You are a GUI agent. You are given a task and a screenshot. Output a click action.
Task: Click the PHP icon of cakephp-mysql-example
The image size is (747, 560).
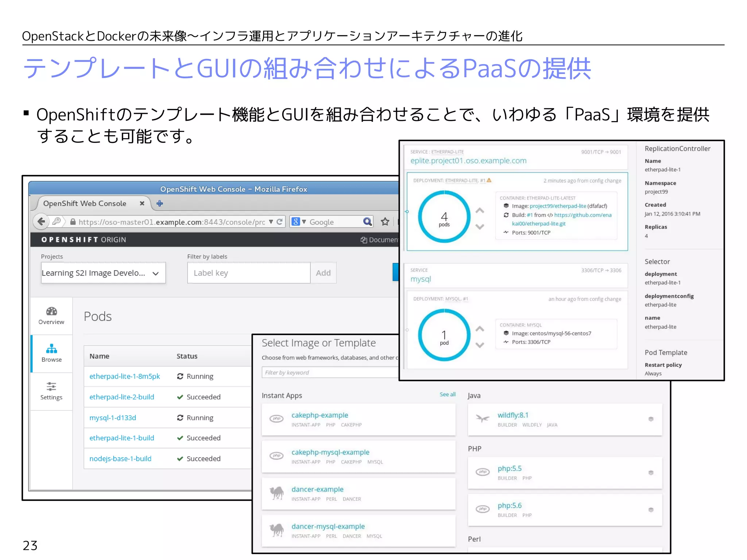point(276,456)
